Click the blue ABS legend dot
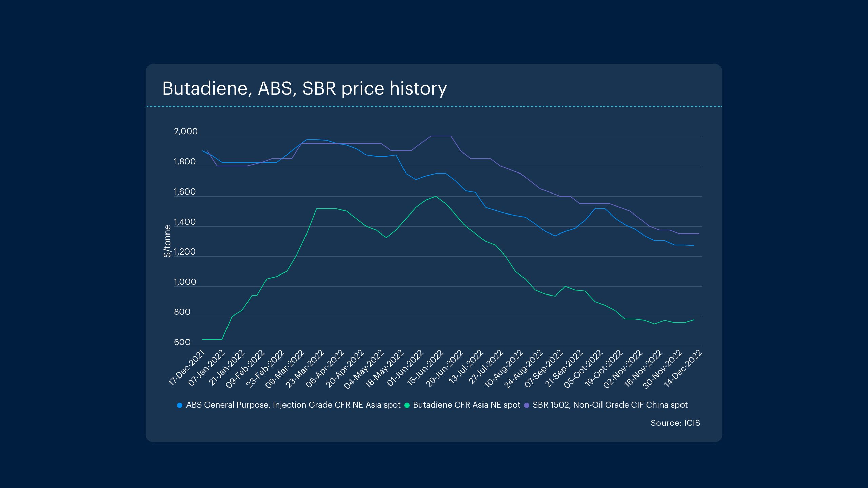 pyautogui.click(x=180, y=405)
